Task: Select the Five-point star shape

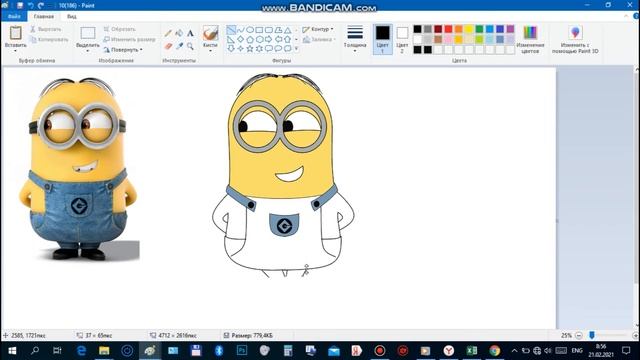Action: pyautogui.click(x=250, y=49)
